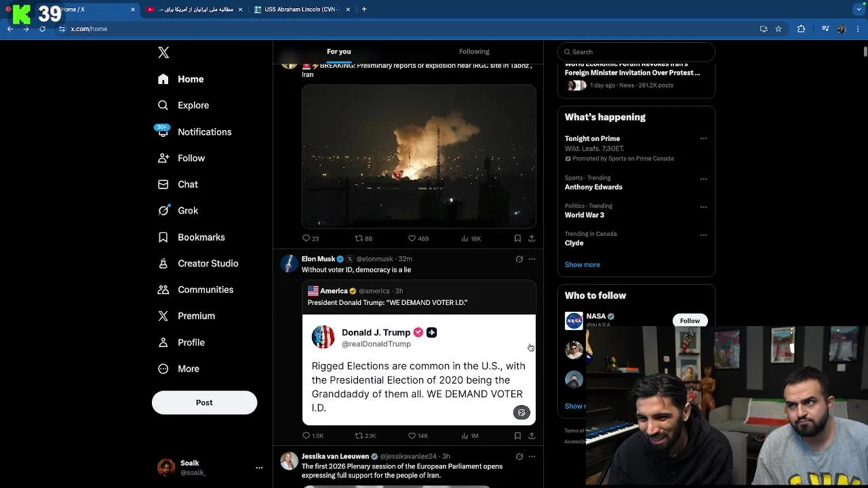Like the Tabriz explosion post
This screenshot has width=868, height=488.
pyautogui.click(x=418, y=239)
